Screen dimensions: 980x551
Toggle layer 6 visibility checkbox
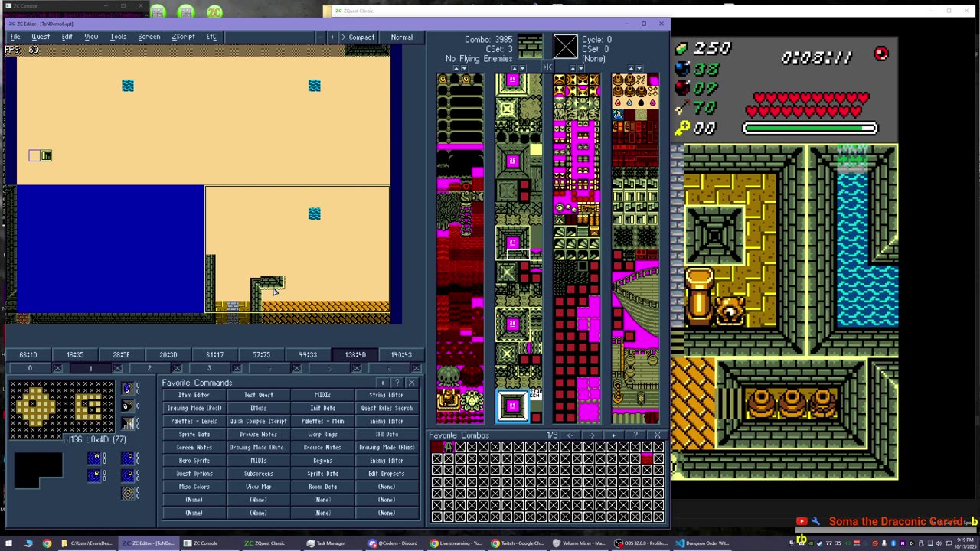coord(416,368)
